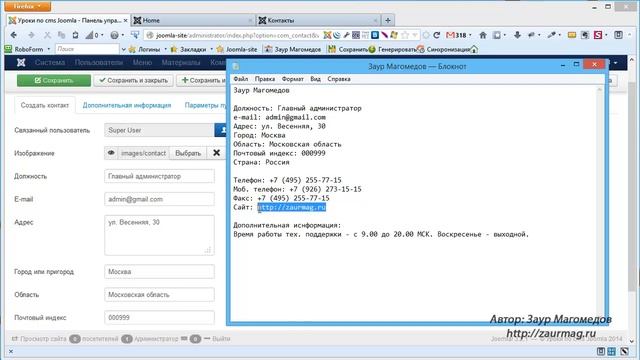Open the Gmail 318 notifier icon
The height and width of the screenshot is (360, 640).
(456, 35)
